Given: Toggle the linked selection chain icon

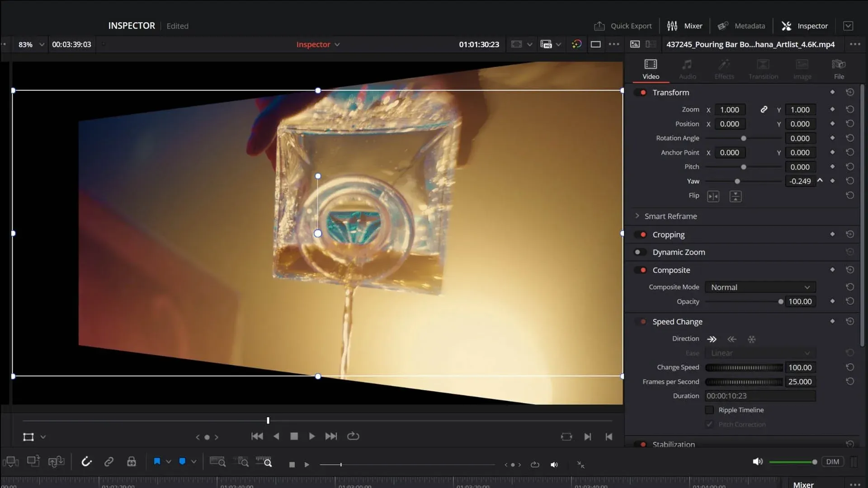Looking at the screenshot, I should (x=108, y=462).
